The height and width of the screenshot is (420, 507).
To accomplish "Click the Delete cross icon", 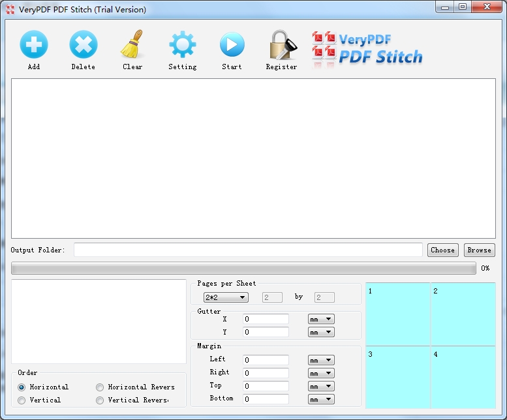I will tap(84, 44).
